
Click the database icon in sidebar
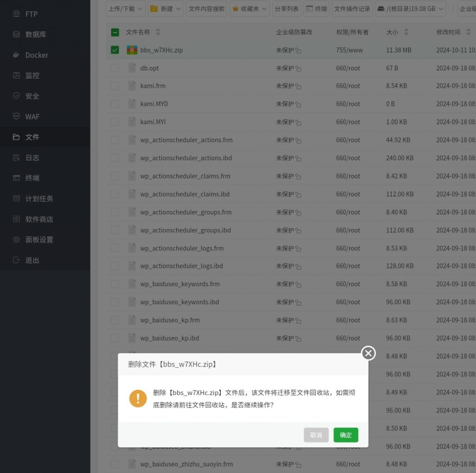pos(16,34)
